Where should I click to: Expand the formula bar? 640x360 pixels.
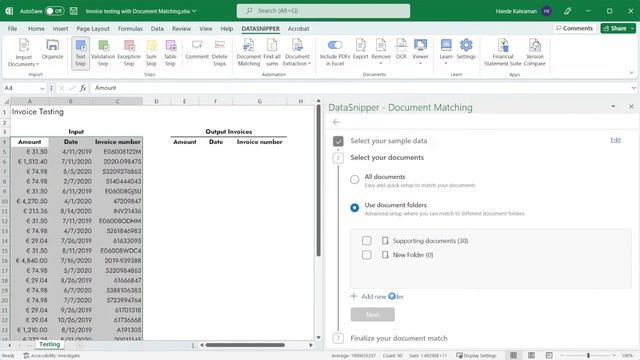tap(633, 88)
